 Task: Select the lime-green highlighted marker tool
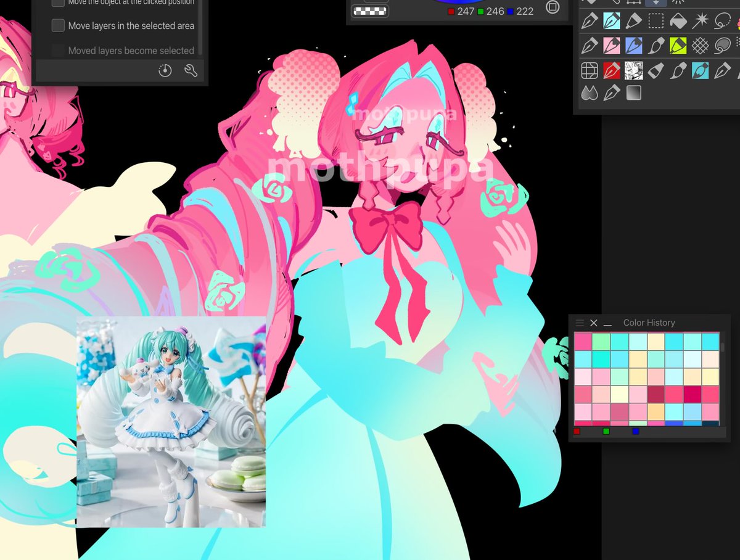click(x=678, y=46)
